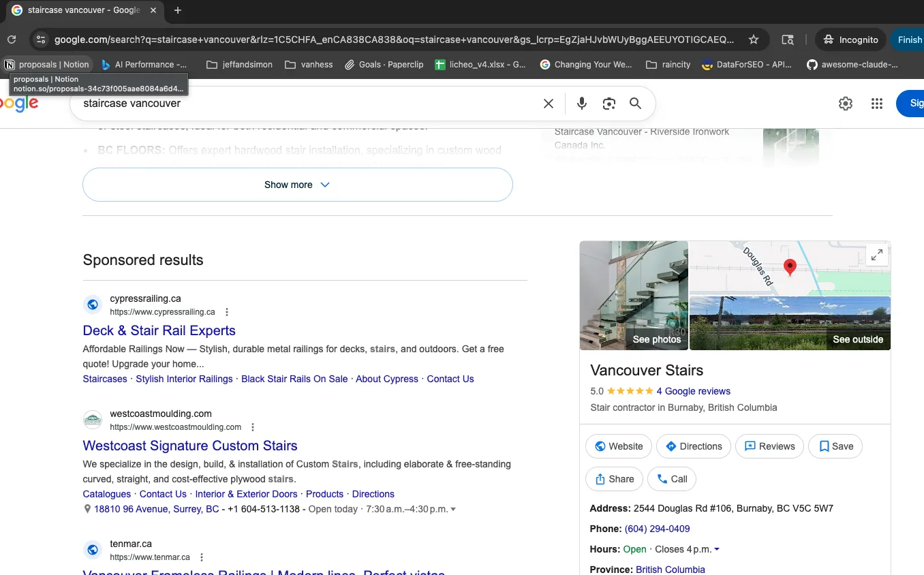This screenshot has height=575, width=924.
Task: Open 4 Google reviews link
Action: click(693, 391)
